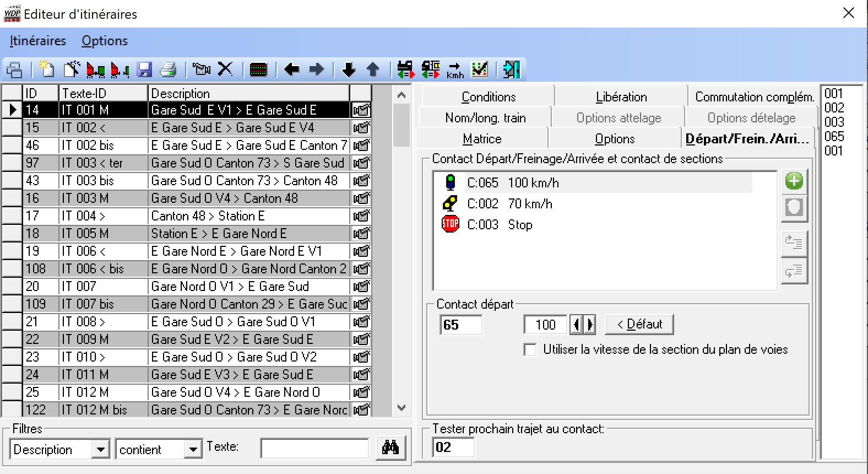The width and height of the screenshot is (868, 474).
Task: Increase speed with right stepper arrow
Action: pos(590,325)
